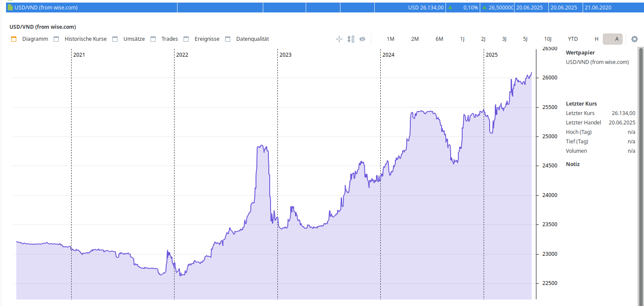The height and width of the screenshot is (306, 644).
Task: Open chart settings via the gear icon
Action: point(635,39)
